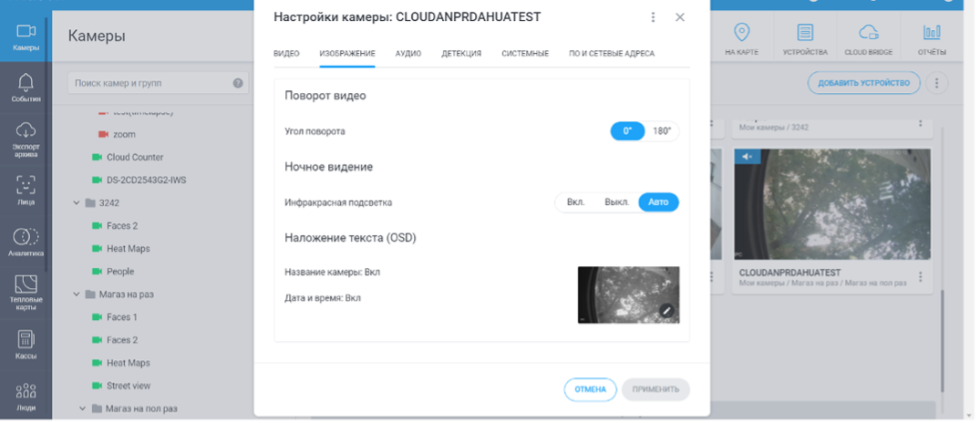Set rotation angle to 180°
The image size is (980, 423).
[x=662, y=131]
